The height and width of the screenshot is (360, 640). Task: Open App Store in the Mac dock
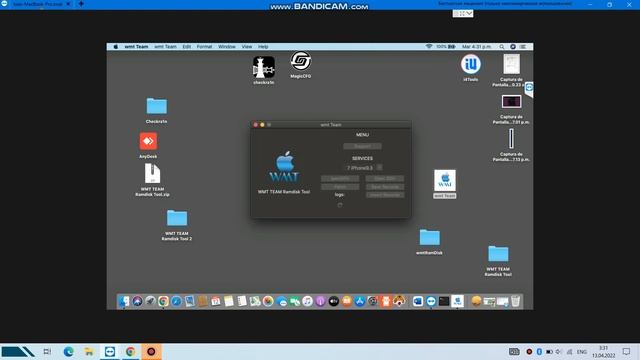point(360,301)
